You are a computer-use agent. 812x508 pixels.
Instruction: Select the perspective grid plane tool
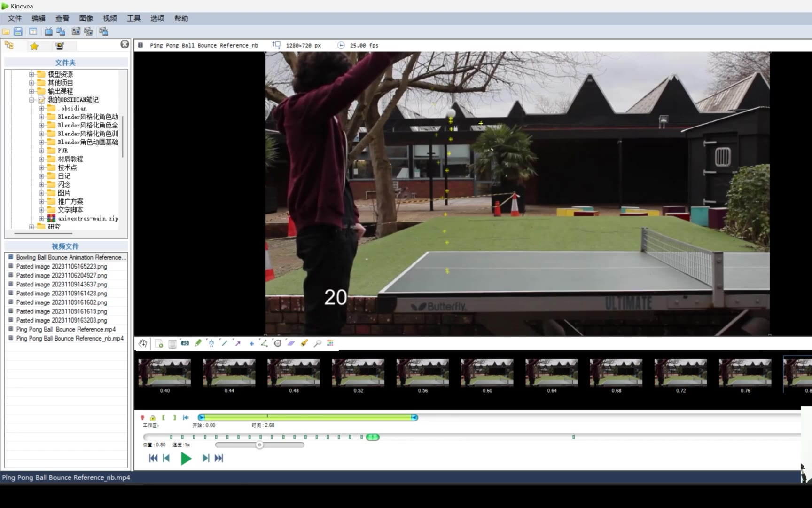coord(291,343)
